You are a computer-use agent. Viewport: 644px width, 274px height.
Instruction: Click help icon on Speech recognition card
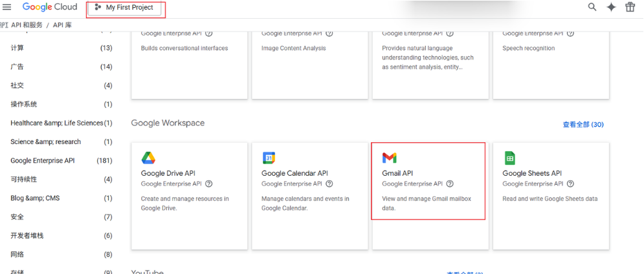(570, 34)
